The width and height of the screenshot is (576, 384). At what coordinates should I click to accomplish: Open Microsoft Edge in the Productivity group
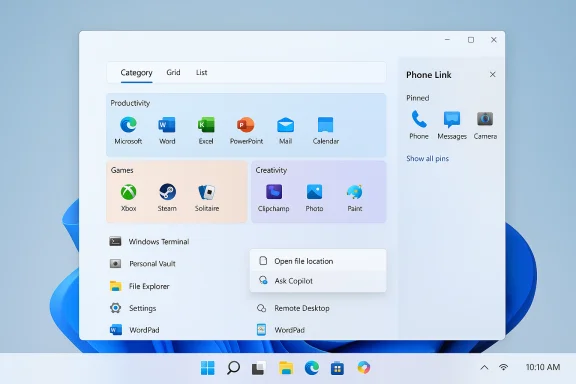(x=128, y=130)
